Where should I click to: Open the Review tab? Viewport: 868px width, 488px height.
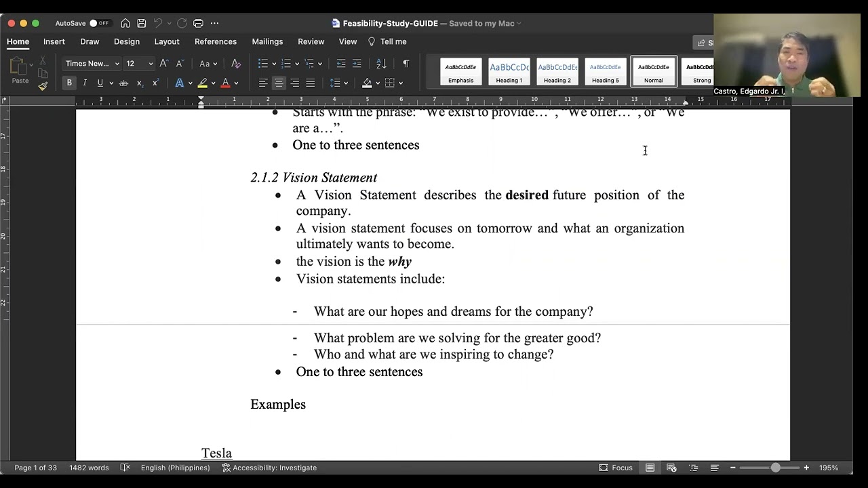coord(311,41)
